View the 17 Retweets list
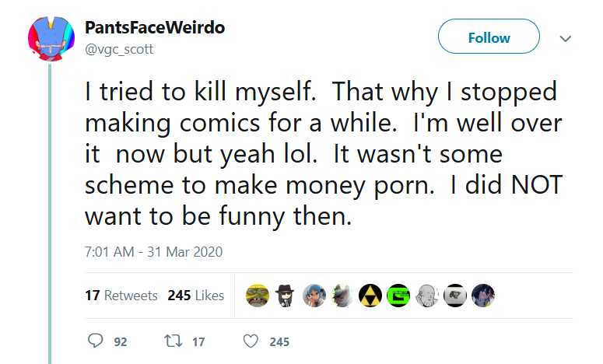 (121, 296)
